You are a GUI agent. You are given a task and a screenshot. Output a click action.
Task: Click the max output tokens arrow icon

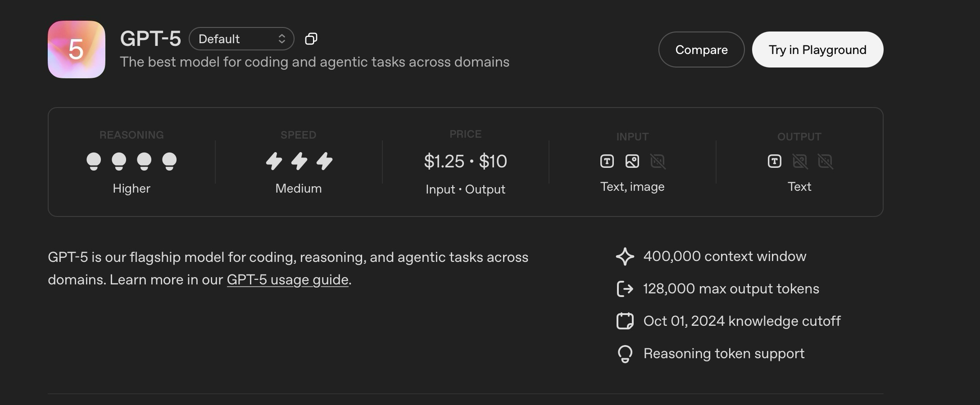tap(625, 289)
